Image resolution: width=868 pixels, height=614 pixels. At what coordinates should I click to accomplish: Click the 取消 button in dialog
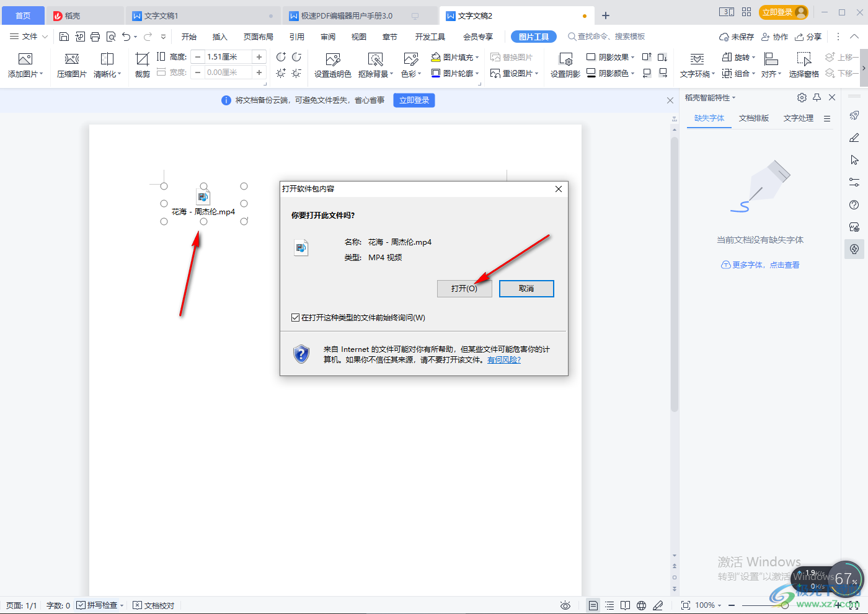point(526,289)
